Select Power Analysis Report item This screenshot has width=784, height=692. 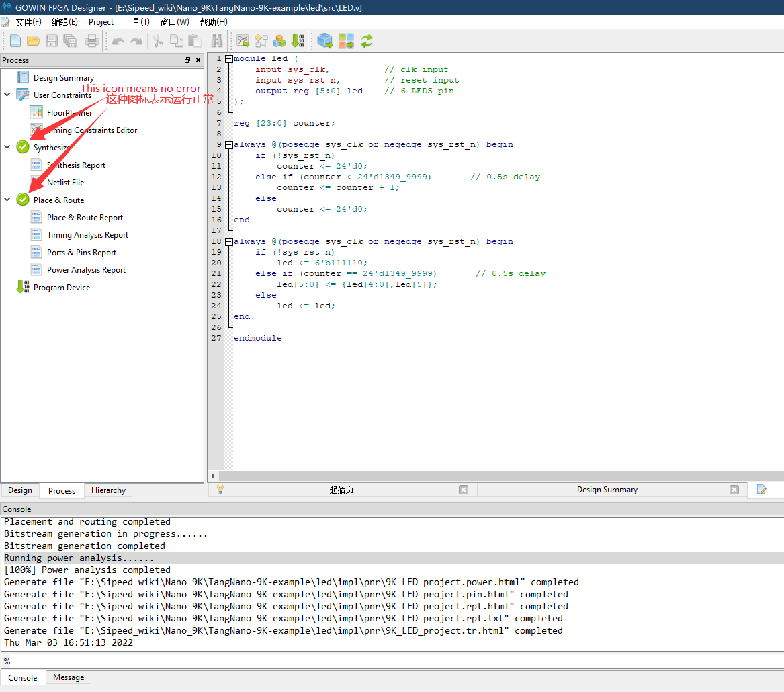point(86,270)
